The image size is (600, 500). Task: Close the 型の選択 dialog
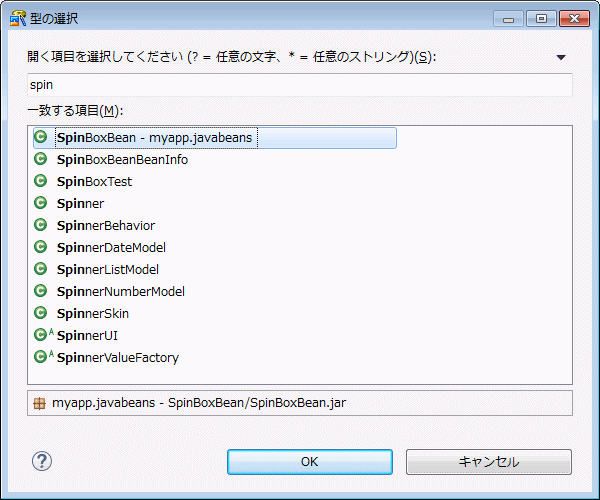574,19
